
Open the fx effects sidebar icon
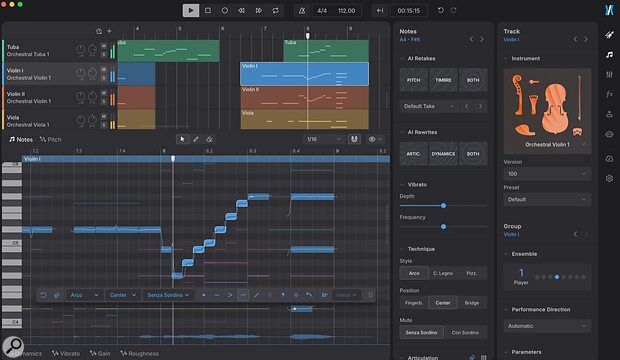pyautogui.click(x=609, y=94)
